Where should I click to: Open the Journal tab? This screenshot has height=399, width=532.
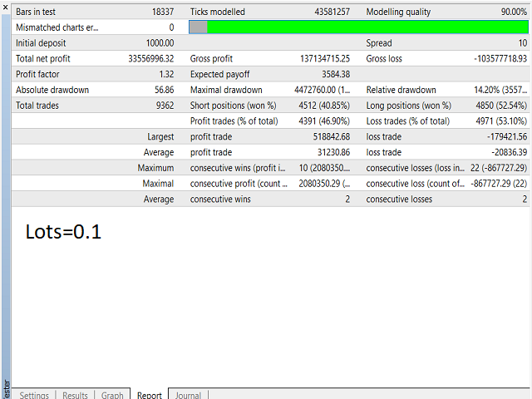pos(188,395)
